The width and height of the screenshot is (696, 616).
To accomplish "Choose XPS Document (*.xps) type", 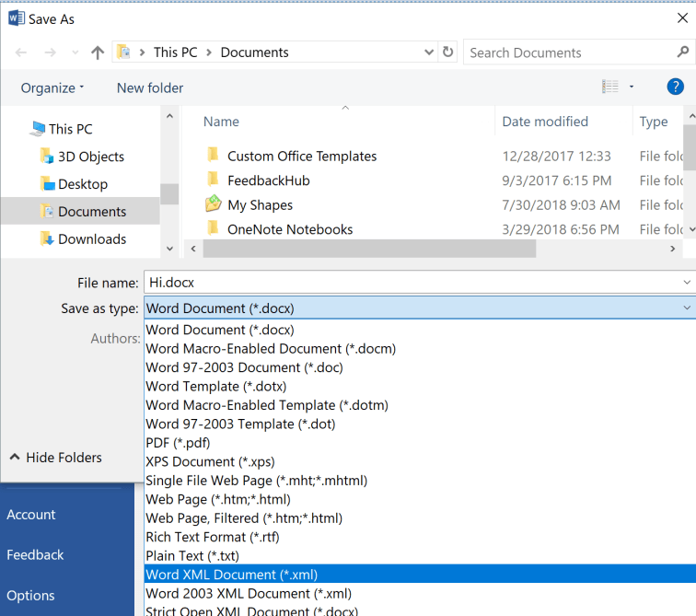I will 420,462.
